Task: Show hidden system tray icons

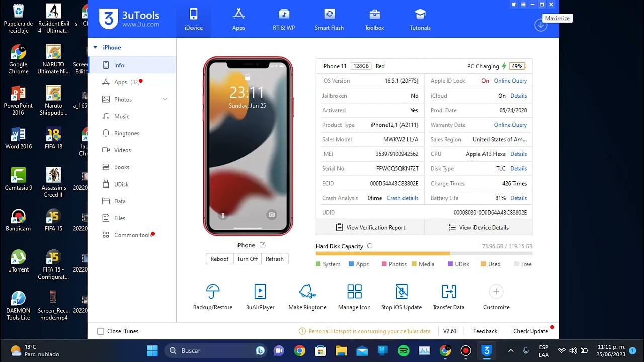Action: click(x=511, y=351)
